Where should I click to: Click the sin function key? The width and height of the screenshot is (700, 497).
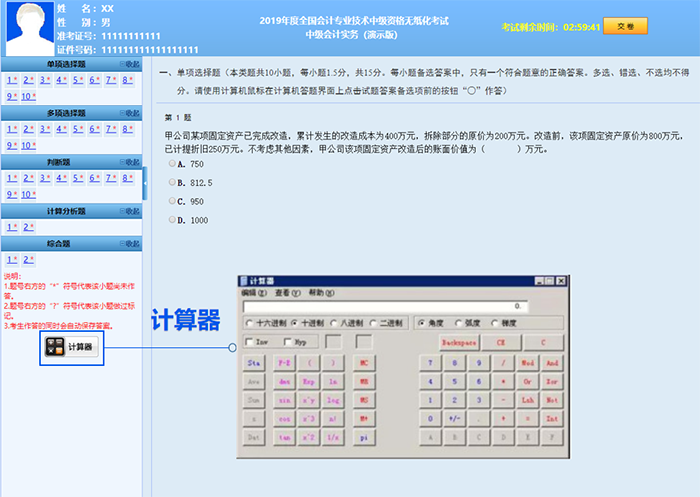pos(284,400)
